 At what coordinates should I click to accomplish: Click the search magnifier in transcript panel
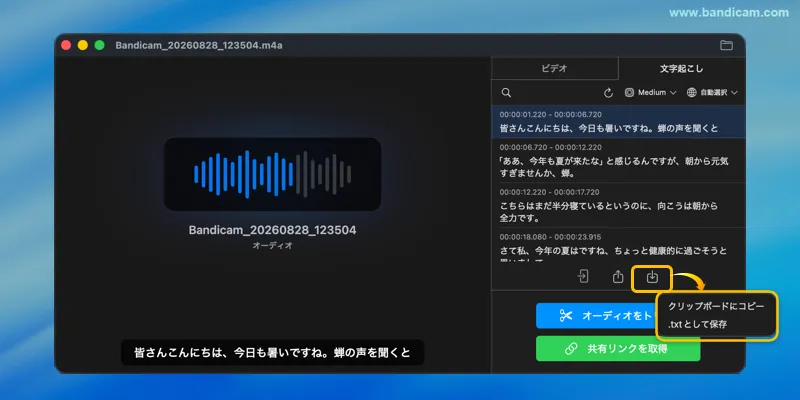pyautogui.click(x=506, y=93)
